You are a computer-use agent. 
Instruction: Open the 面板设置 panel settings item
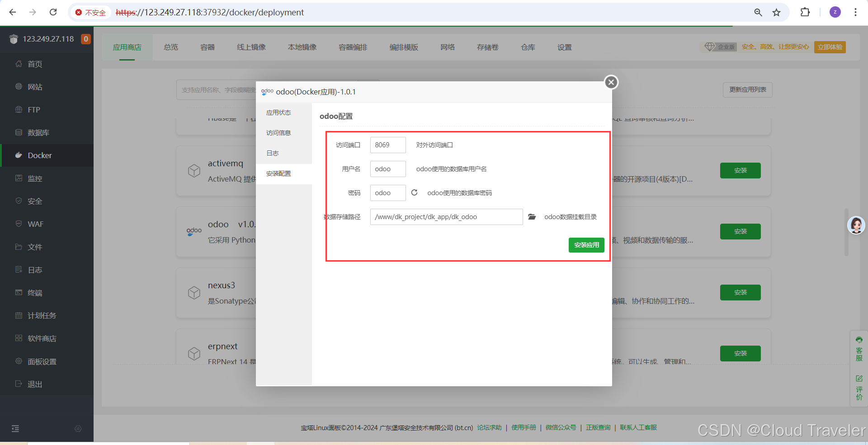point(47,361)
